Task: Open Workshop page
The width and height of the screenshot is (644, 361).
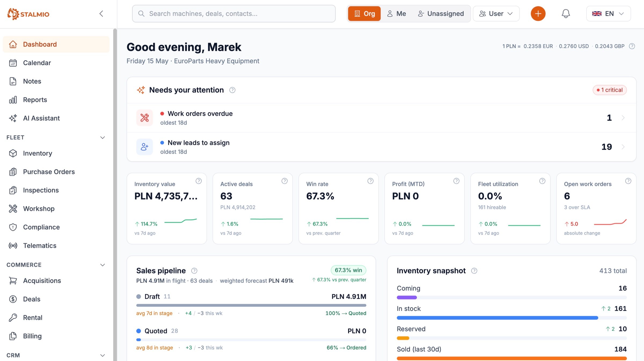Action: coord(56,209)
